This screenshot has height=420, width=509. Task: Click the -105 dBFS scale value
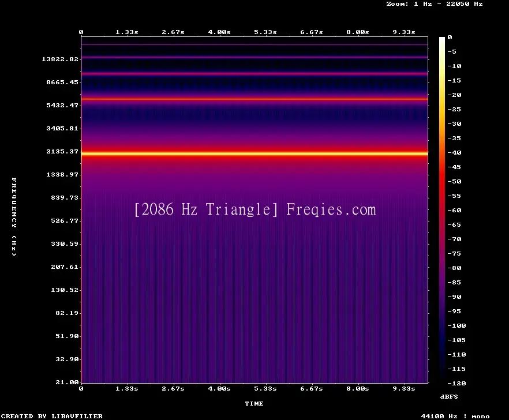coord(456,340)
